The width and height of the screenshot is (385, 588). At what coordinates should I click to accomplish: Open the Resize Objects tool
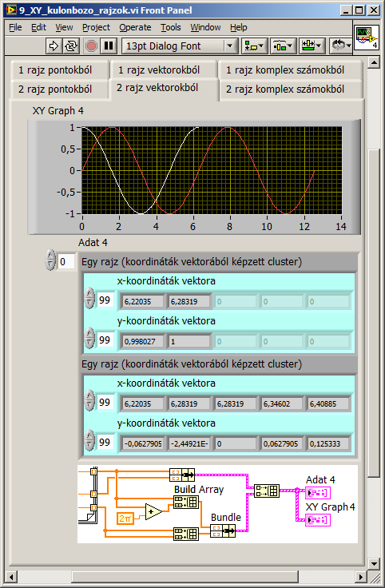click(x=312, y=46)
